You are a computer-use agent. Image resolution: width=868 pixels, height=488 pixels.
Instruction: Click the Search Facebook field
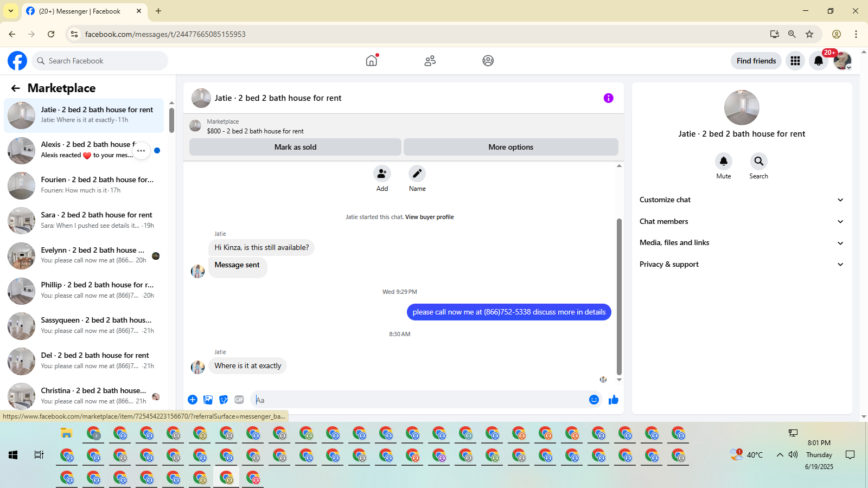point(100,61)
